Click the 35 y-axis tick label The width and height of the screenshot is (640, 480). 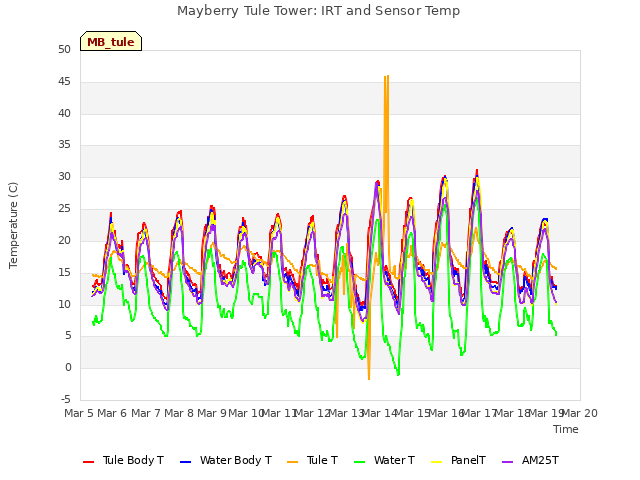[64, 145]
